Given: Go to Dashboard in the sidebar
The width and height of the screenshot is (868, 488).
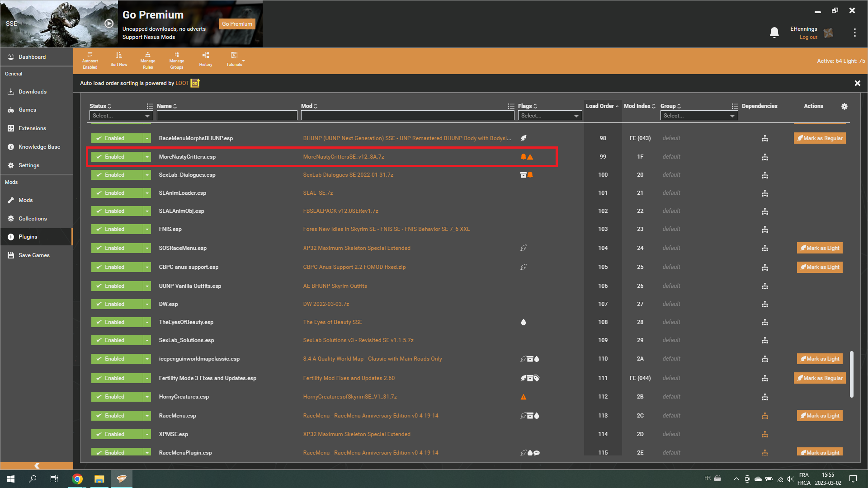Looking at the screenshot, I should 37,57.
